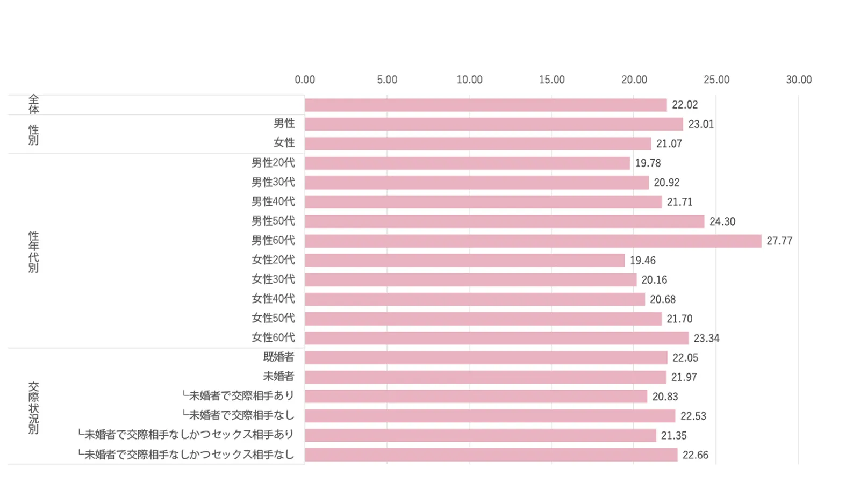Click the 15.00 axis tick label

[551, 80]
